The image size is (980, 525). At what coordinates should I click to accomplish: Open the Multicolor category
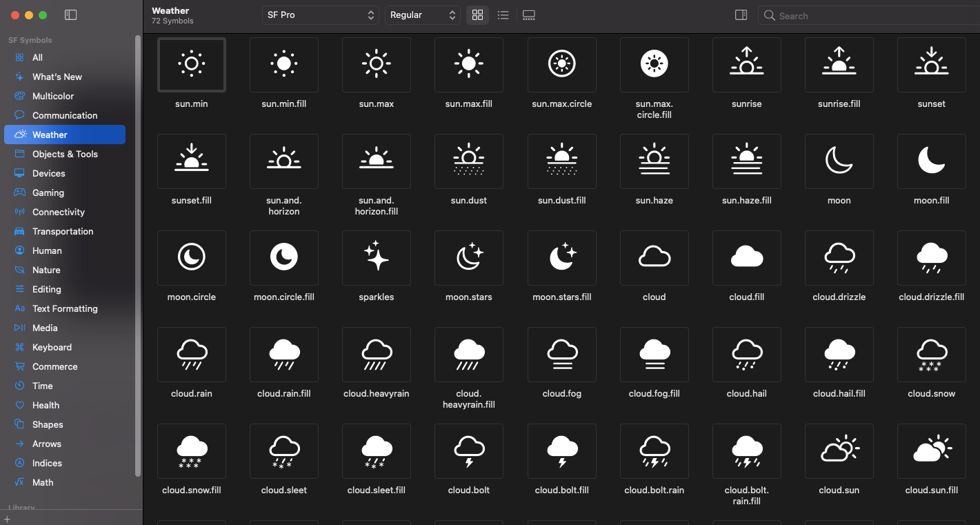click(x=65, y=96)
